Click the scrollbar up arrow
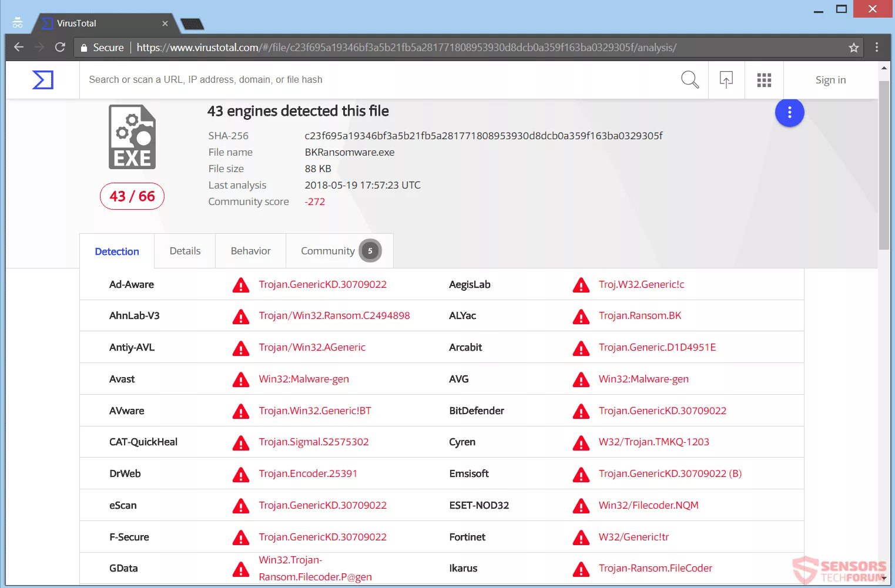Image resolution: width=895 pixels, height=588 pixels. pyautogui.click(x=884, y=68)
